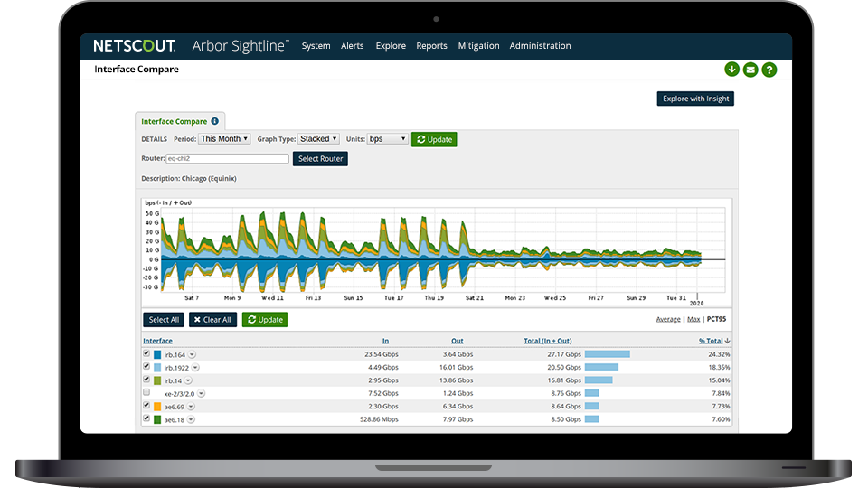868x488 pixels.
Task: Click the green email envelope icon
Action: 750,70
